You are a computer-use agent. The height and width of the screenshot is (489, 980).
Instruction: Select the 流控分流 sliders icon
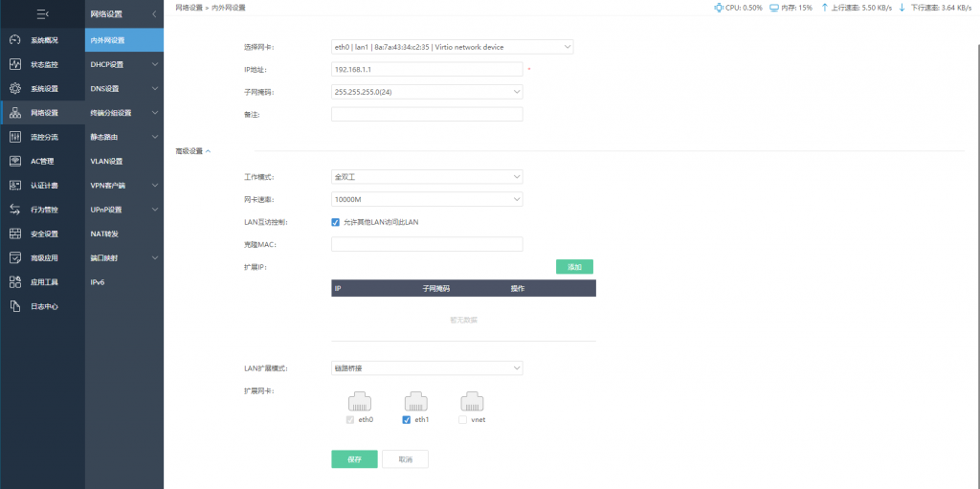[14, 137]
